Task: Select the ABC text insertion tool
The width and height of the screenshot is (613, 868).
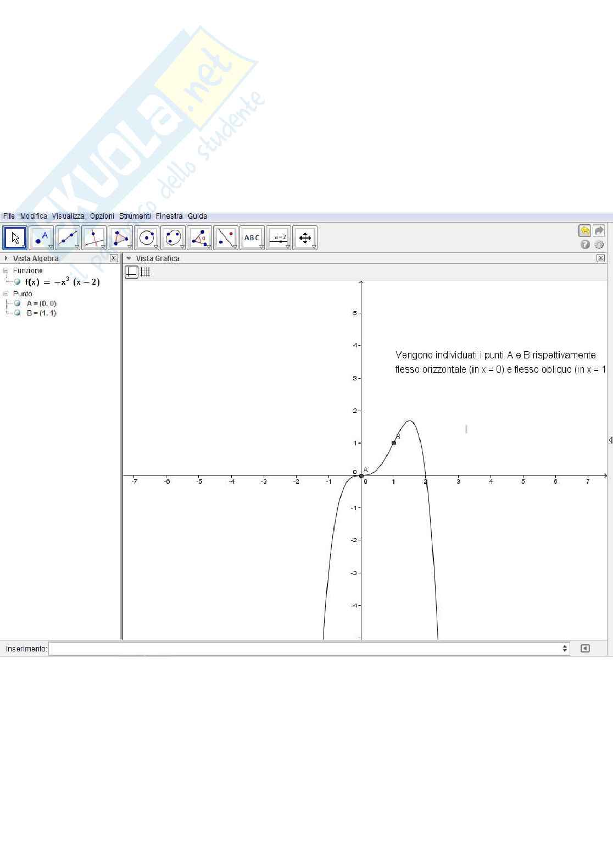Action: (x=252, y=238)
